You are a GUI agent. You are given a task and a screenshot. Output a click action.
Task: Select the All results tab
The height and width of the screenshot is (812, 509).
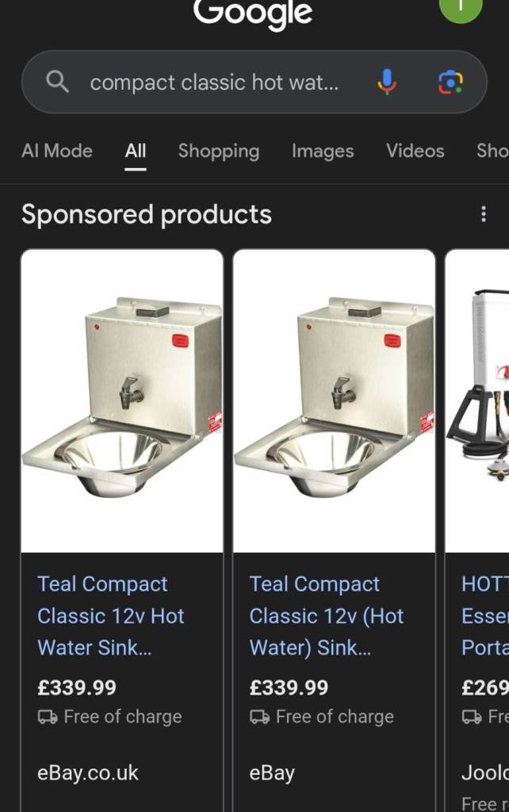pos(136,151)
